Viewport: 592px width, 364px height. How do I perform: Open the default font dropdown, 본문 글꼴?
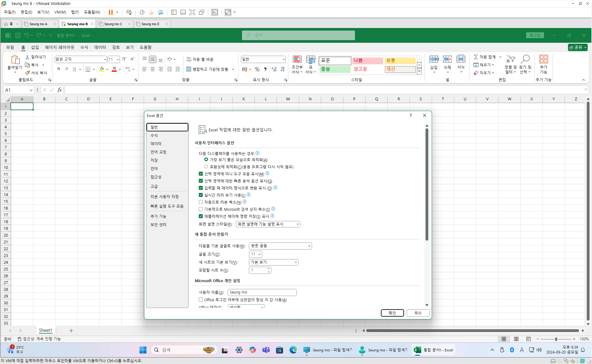pos(280,246)
